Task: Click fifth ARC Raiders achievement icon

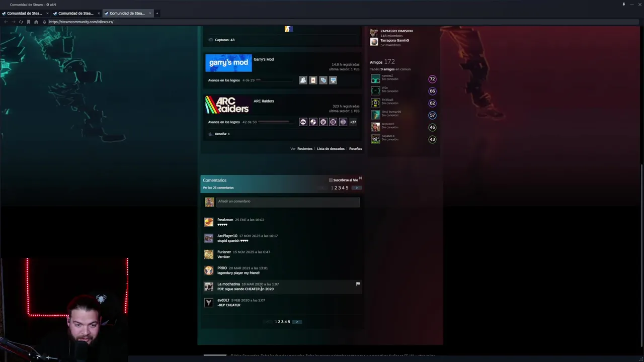Action: (x=343, y=122)
